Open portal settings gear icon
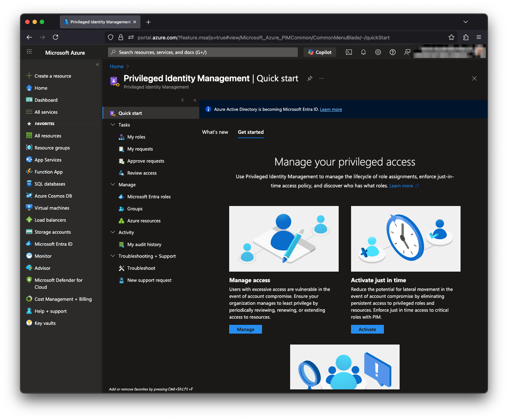 378,52
